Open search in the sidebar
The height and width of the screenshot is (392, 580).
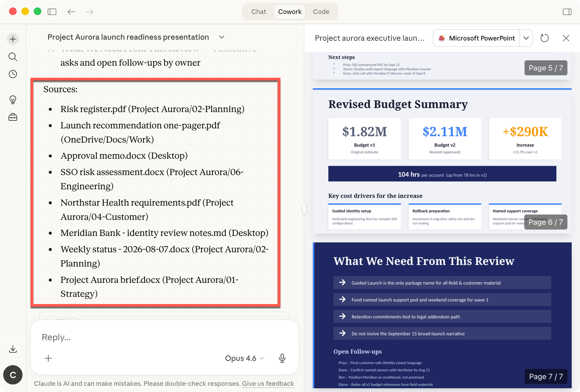click(13, 57)
